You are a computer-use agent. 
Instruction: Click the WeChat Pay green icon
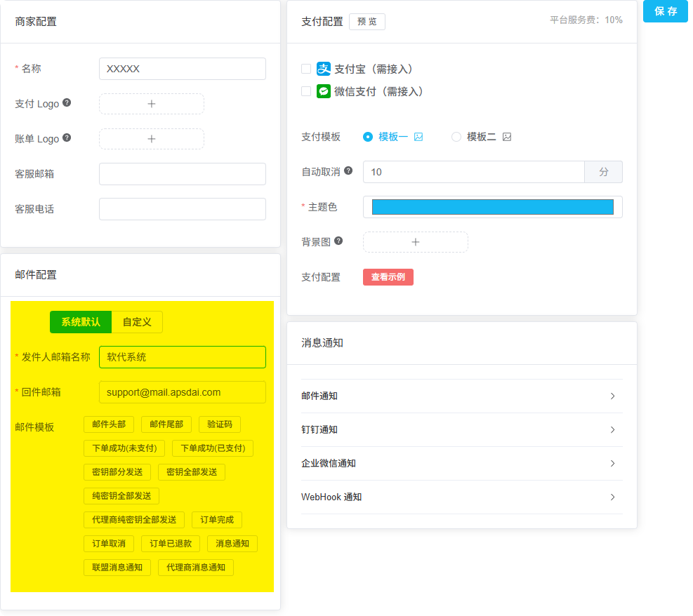pyautogui.click(x=324, y=91)
